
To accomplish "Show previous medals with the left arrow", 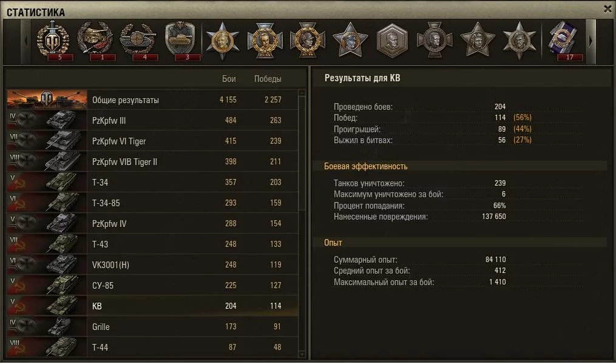I will click(x=26, y=41).
